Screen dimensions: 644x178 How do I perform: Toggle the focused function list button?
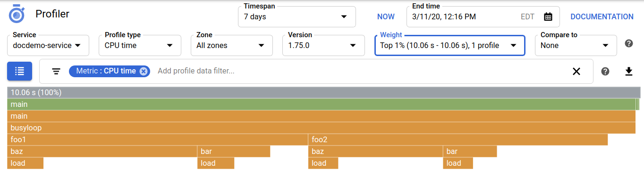point(19,71)
